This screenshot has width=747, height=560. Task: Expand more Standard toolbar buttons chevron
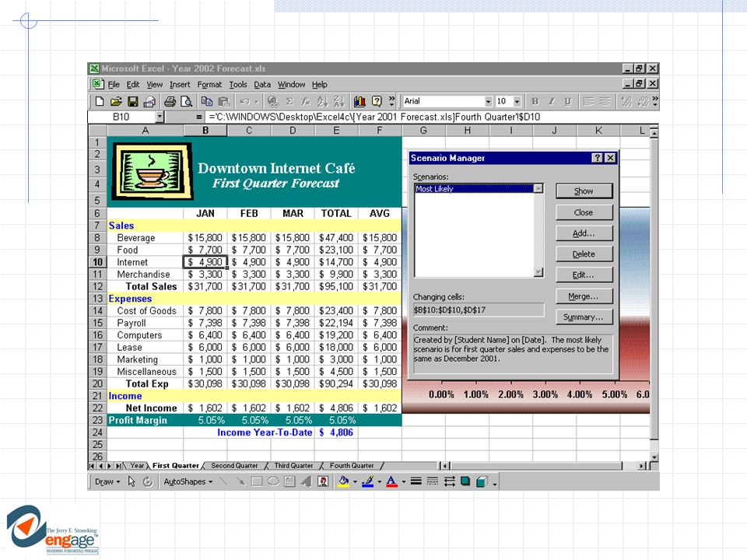(x=391, y=100)
